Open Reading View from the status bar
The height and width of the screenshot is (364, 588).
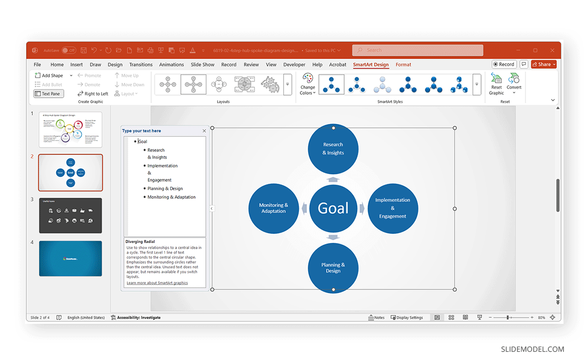click(x=465, y=317)
